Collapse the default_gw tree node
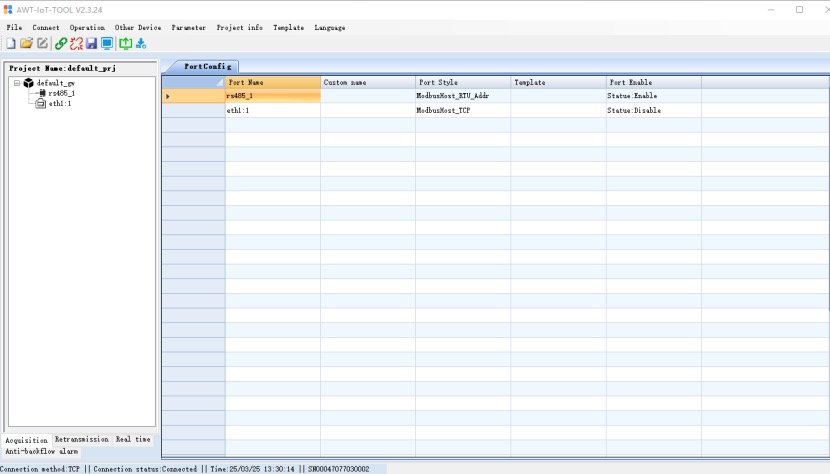The height and width of the screenshot is (474, 830). pyautogui.click(x=17, y=83)
